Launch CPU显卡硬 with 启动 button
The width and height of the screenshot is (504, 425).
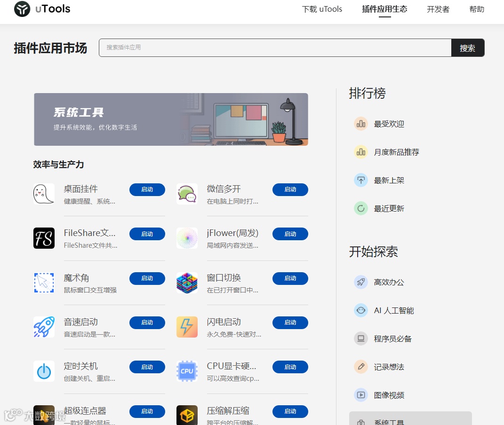(290, 367)
